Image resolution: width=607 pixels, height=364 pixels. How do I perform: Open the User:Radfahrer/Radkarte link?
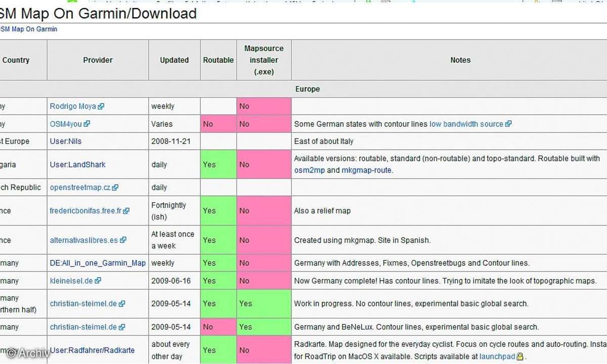coord(92,350)
